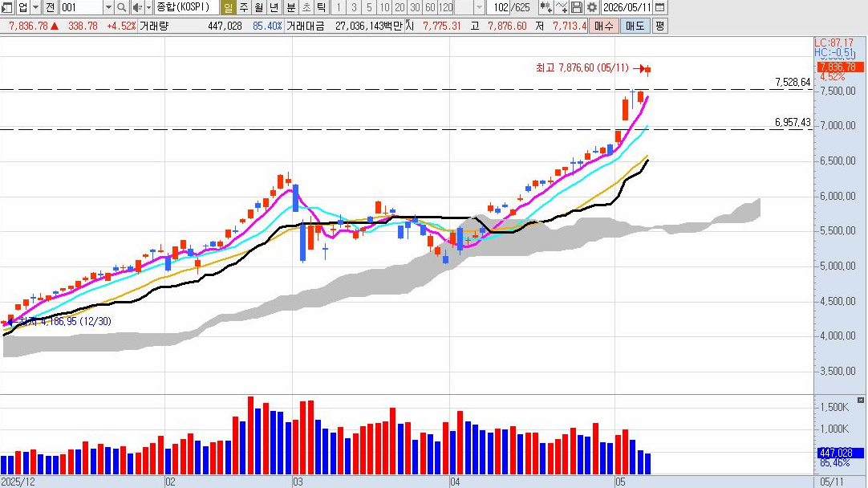Viewport: 868px width, 488px height.
Task: Click the 거래량 value 447,028
Action: 225,26
